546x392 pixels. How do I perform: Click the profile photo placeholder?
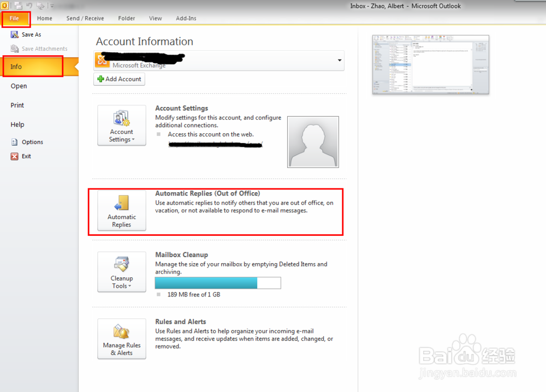pyautogui.click(x=313, y=142)
